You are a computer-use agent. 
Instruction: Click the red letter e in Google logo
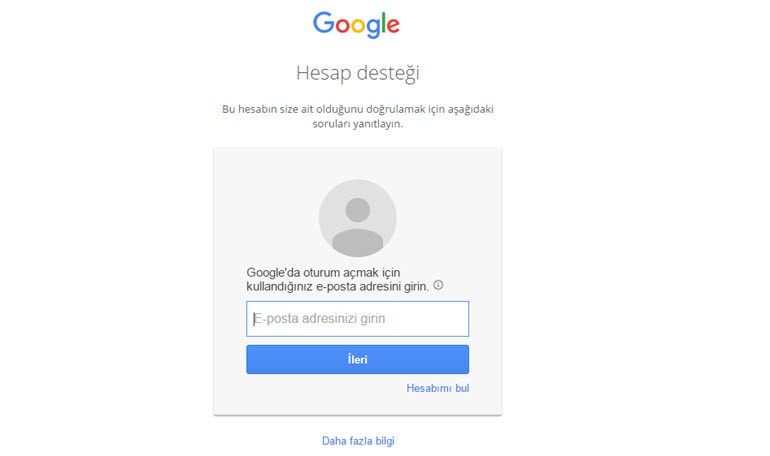pos(393,26)
